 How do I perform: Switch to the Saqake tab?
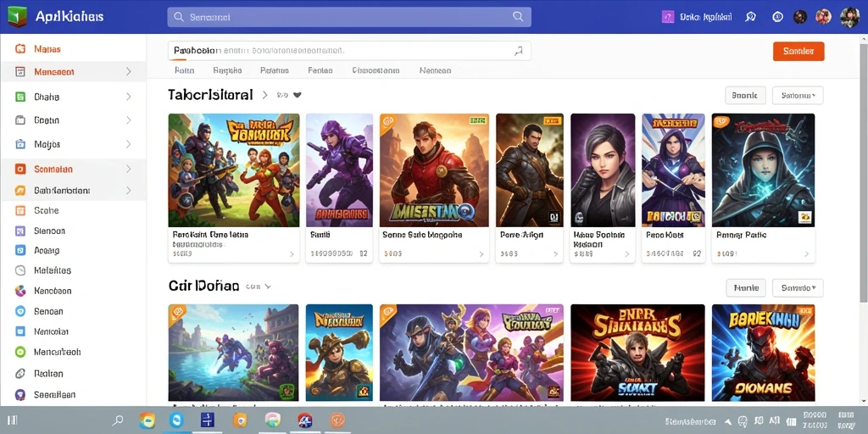click(x=227, y=70)
